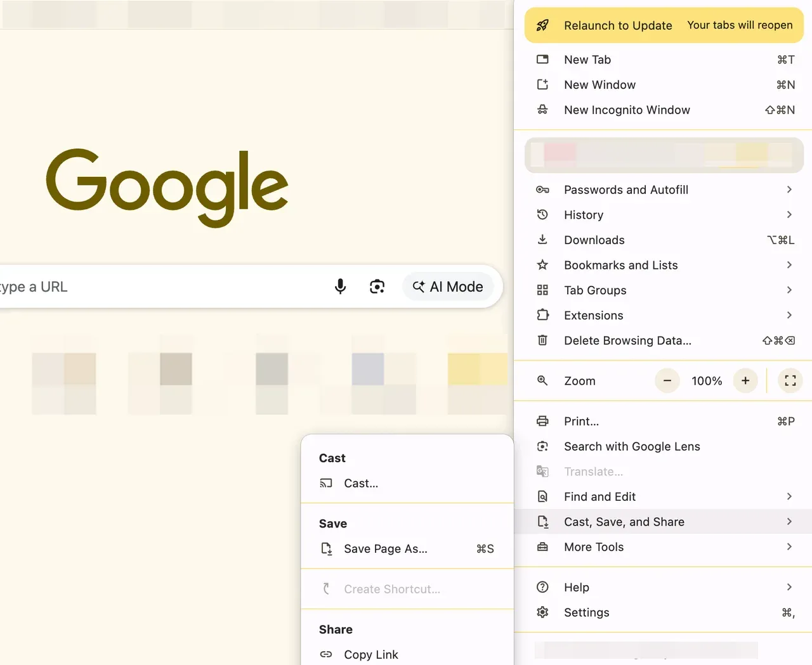Select Delete Browsing Data…
The height and width of the screenshot is (665, 812).
point(664,340)
